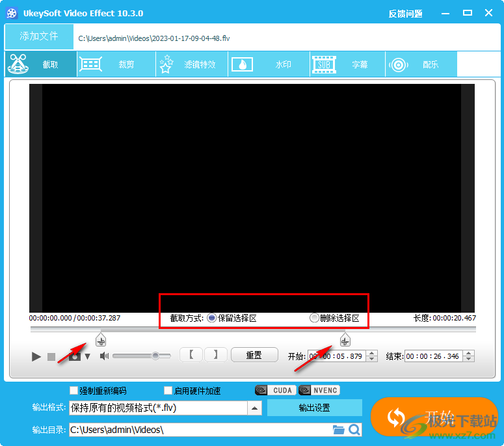Click the CUDA badge
504x446 pixels.
[x=276, y=390]
